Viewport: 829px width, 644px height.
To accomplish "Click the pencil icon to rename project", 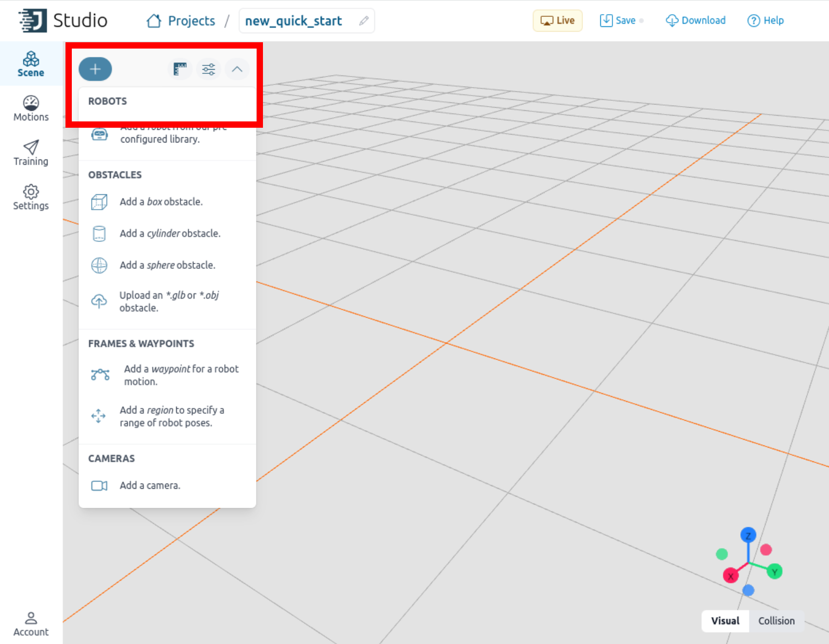I will (x=364, y=21).
